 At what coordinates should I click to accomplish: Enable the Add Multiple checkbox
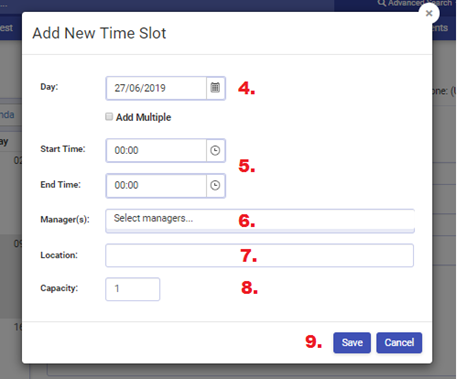[109, 117]
